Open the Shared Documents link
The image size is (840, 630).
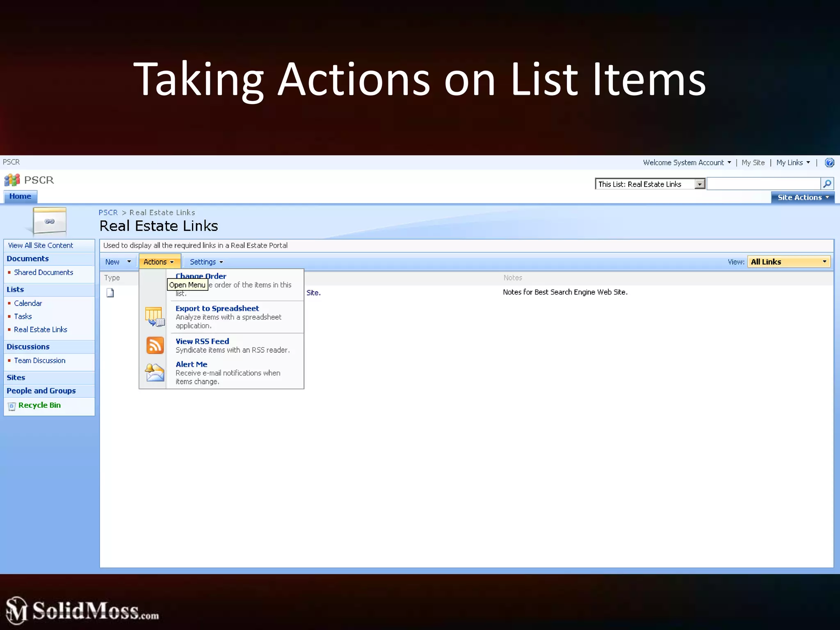click(x=43, y=272)
